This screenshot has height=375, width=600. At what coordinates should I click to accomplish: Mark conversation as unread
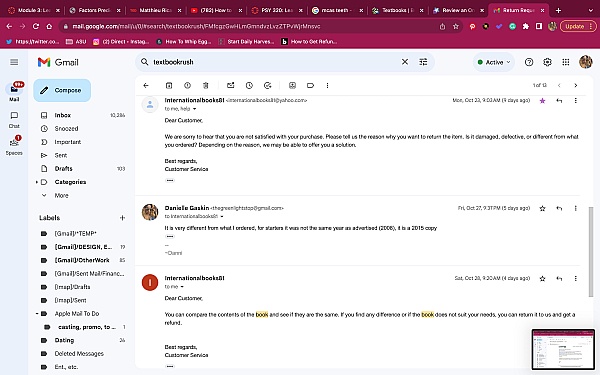pos(230,85)
